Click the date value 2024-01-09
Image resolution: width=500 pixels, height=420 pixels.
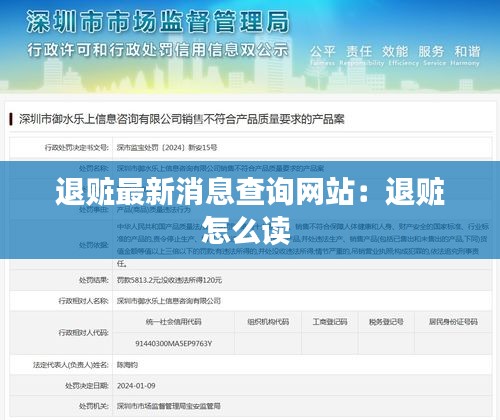click(x=136, y=386)
